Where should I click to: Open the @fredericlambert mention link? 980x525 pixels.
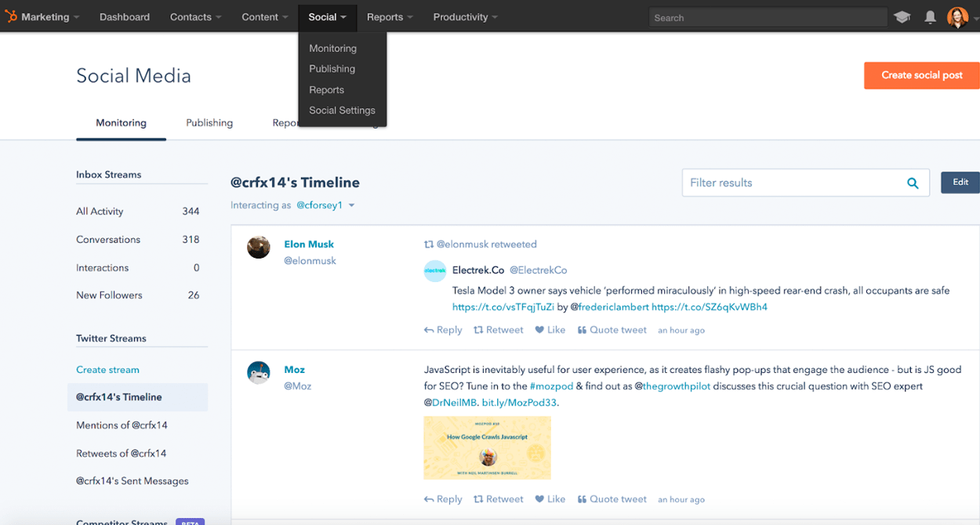pyautogui.click(x=609, y=307)
